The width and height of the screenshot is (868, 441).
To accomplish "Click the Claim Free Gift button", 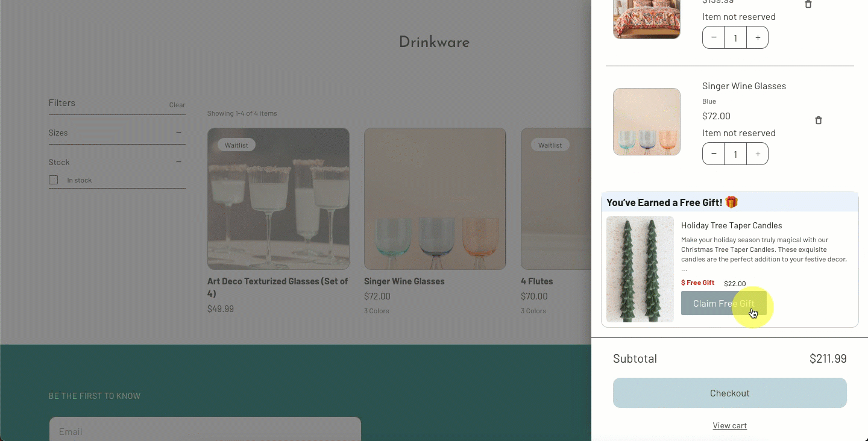I will (723, 303).
